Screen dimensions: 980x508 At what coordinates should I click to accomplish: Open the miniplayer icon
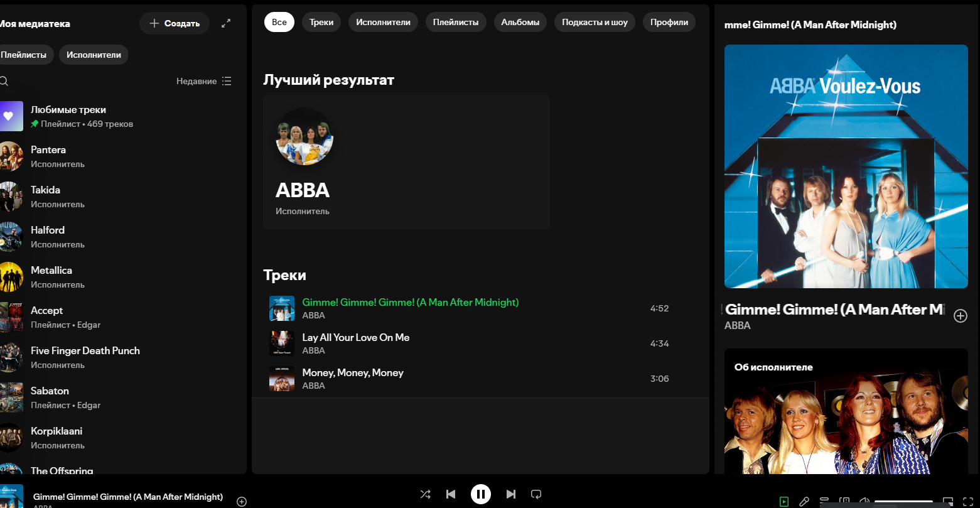(x=948, y=501)
